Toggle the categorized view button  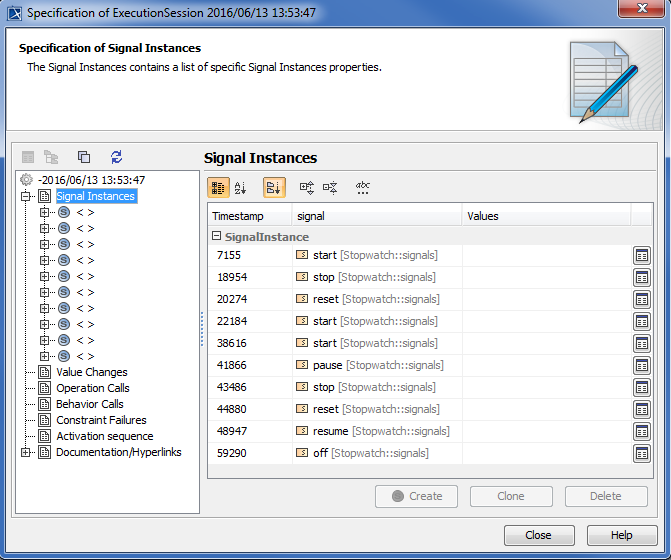[x=218, y=187]
